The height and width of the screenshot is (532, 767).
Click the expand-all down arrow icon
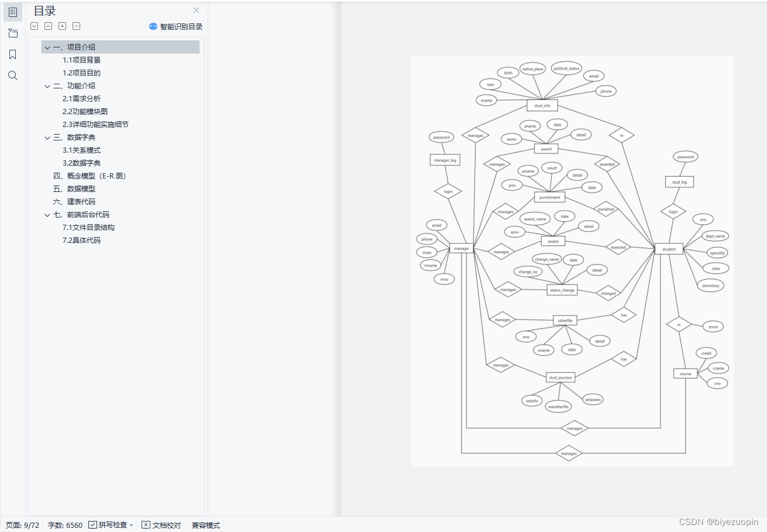click(x=34, y=26)
